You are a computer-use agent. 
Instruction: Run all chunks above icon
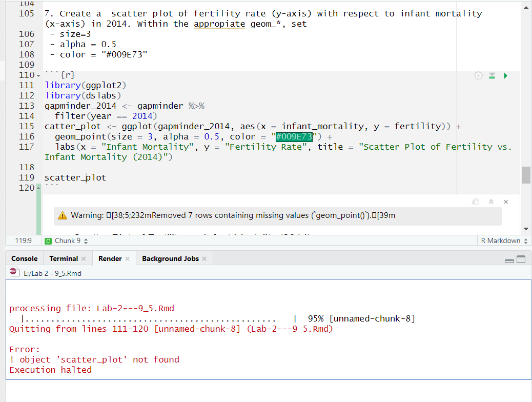(492, 76)
